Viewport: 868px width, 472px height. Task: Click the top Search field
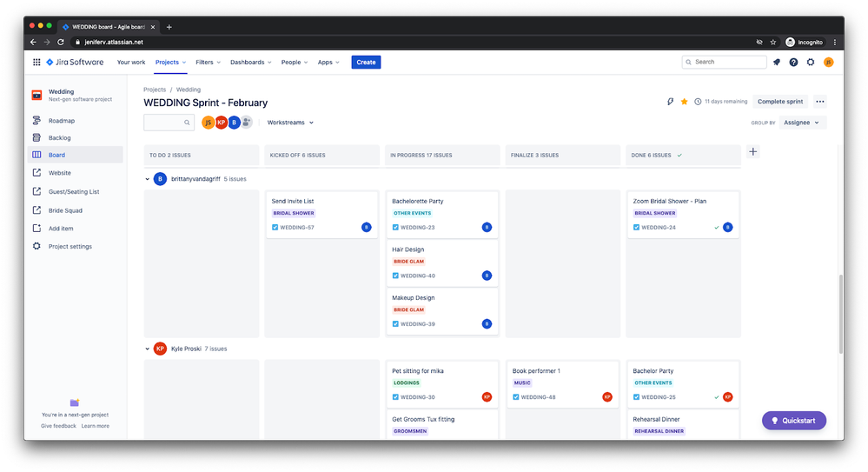click(724, 62)
